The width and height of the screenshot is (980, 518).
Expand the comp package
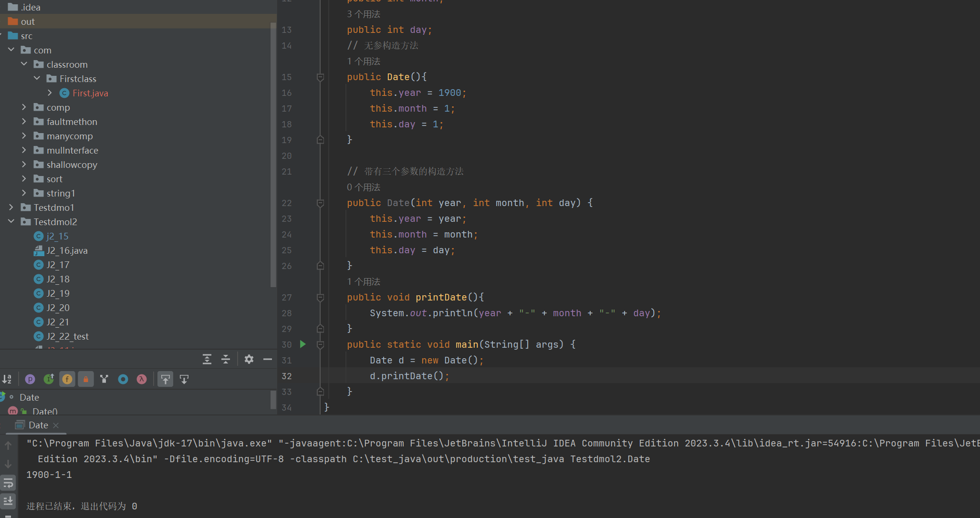[x=24, y=107]
